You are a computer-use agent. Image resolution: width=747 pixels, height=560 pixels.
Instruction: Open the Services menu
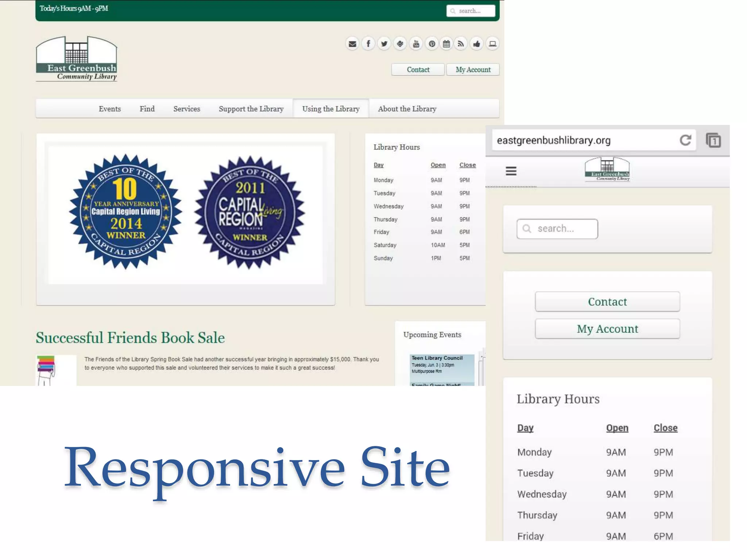[x=187, y=109]
